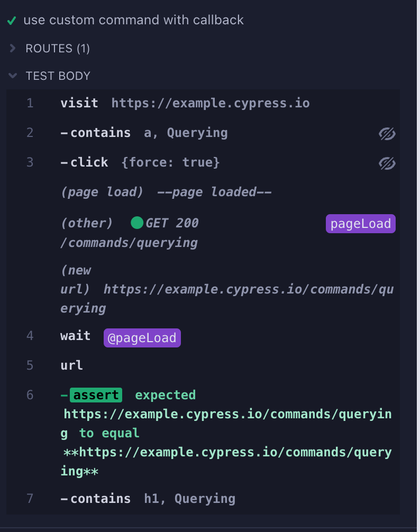Click the @pageLoad alias badge beside wait
The height and width of the screenshot is (532, 420).
[142, 337]
